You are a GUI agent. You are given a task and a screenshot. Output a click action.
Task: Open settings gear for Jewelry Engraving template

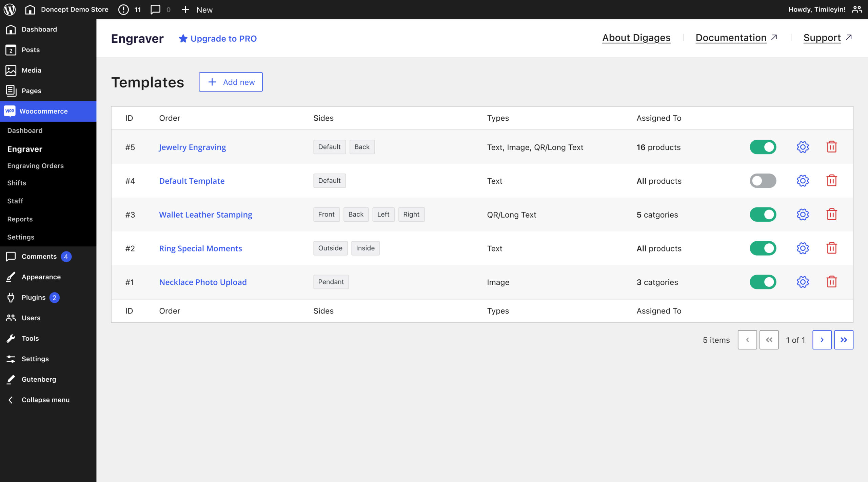coord(803,147)
